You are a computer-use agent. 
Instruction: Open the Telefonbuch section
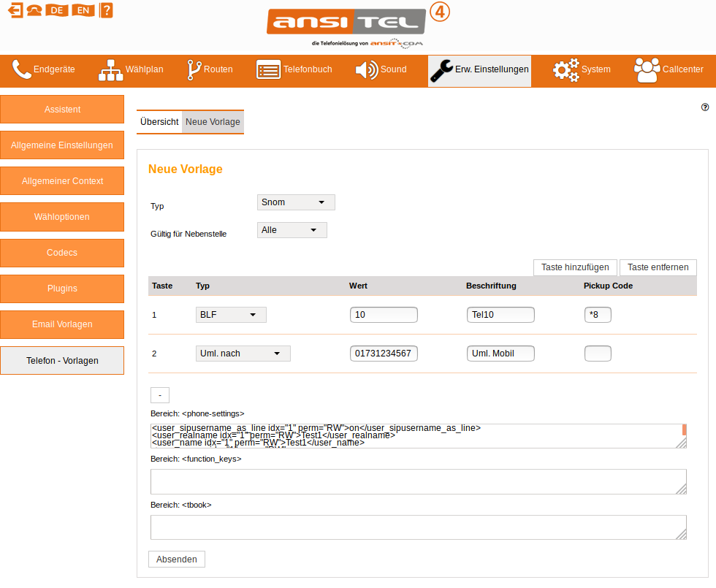point(294,70)
